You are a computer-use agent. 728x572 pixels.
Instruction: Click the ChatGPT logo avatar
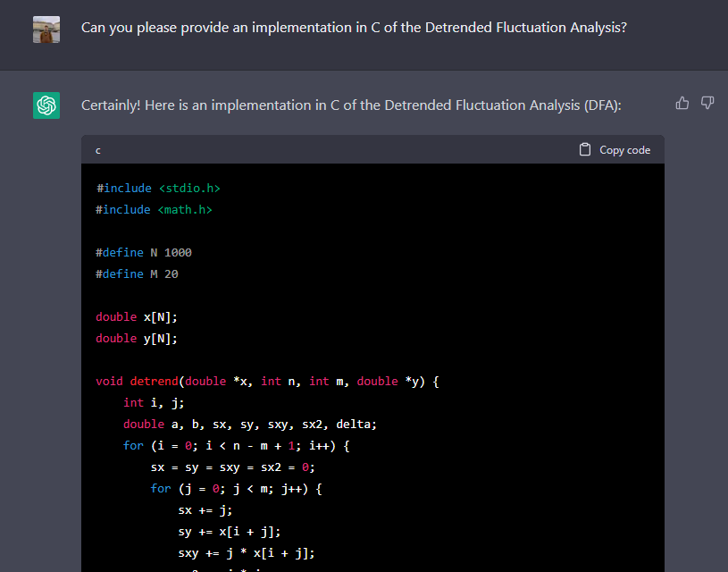(46, 105)
